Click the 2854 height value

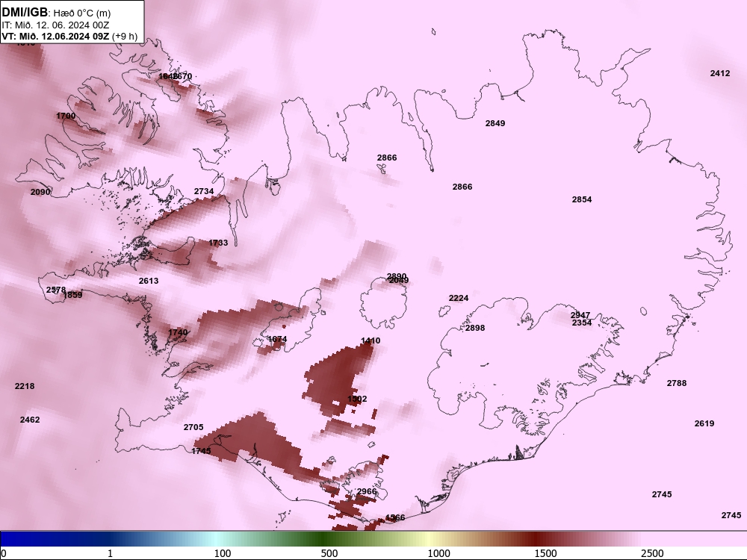582,199
